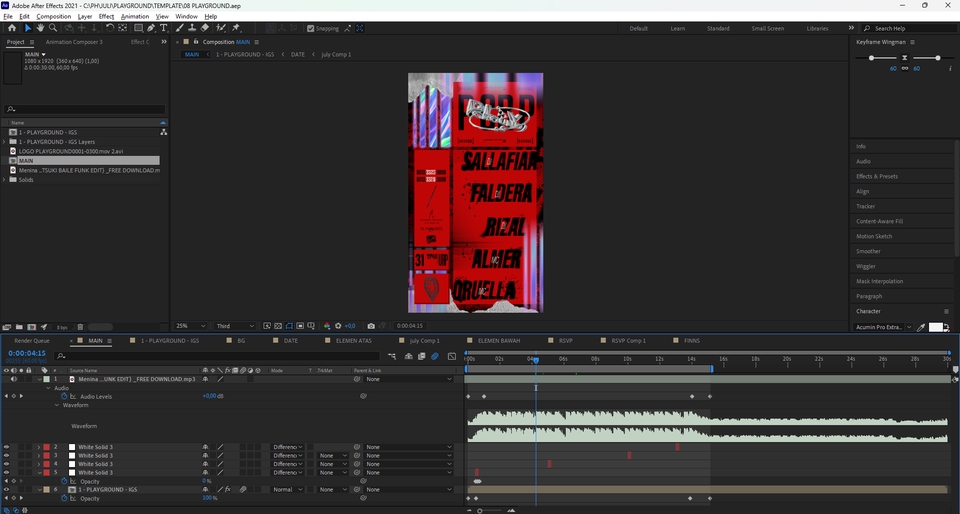Open blending mode dropdown for layer 6 Normal
The image size is (960, 514).
coord(288,490)
